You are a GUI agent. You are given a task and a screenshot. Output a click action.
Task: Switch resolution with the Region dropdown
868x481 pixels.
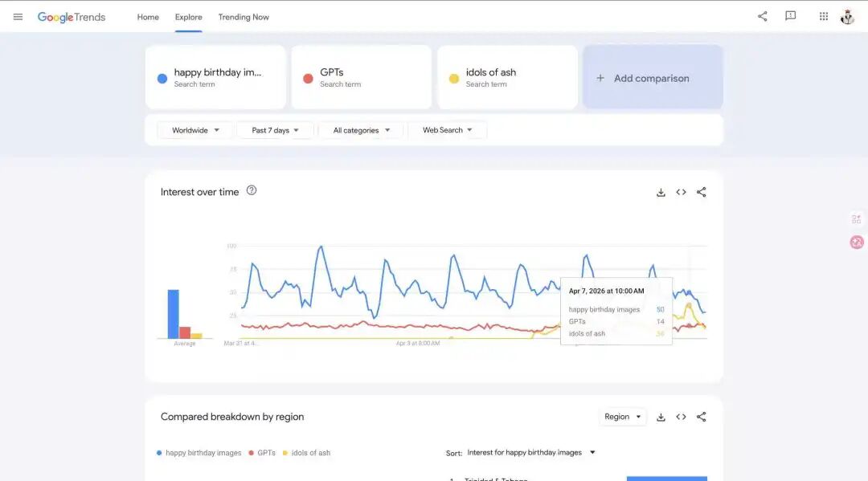(x=622, y=417)
